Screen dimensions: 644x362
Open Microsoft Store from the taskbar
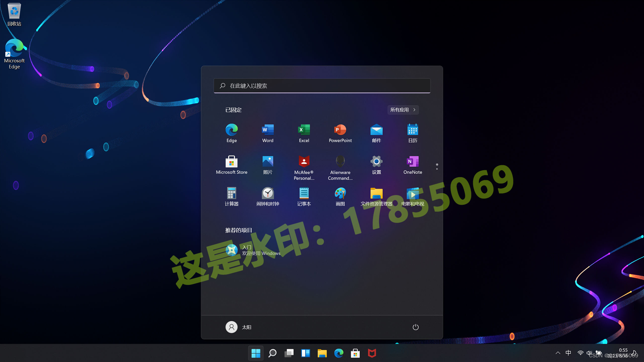point(355,353)
